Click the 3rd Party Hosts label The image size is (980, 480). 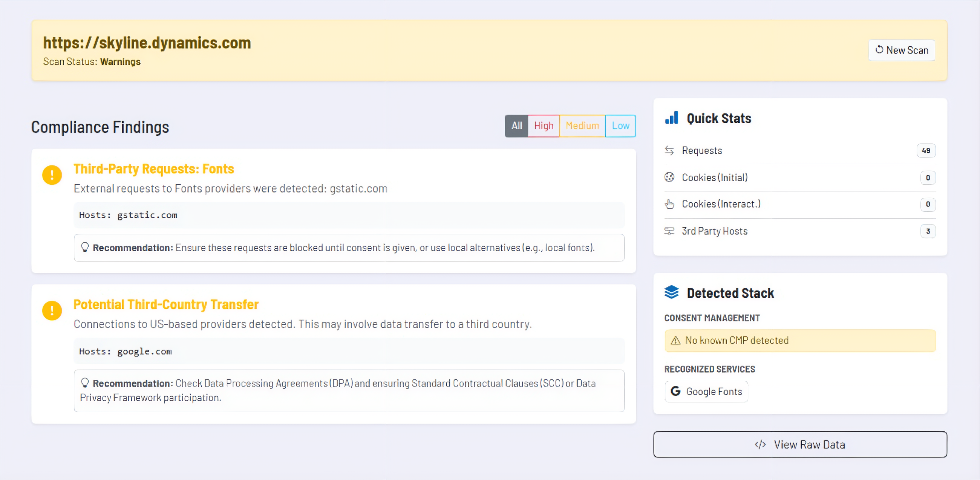click(x=714, y=231)
